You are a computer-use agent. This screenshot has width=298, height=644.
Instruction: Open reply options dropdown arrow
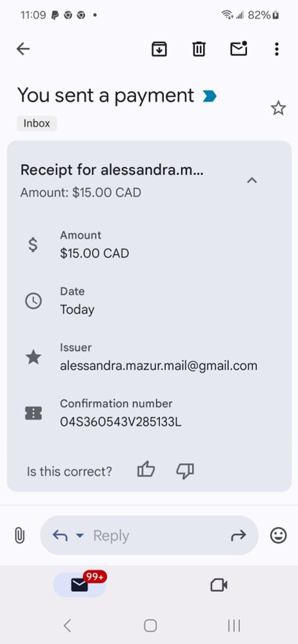tap(80, 536)
